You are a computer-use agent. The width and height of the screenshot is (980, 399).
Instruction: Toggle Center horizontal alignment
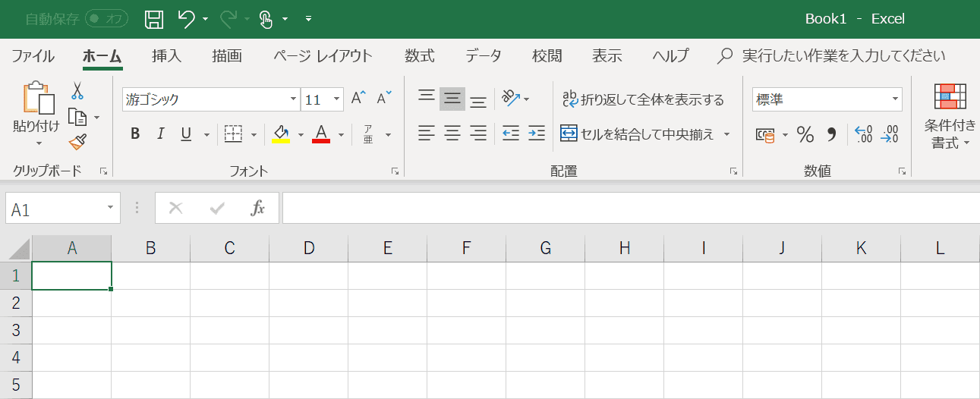point(452,134)
